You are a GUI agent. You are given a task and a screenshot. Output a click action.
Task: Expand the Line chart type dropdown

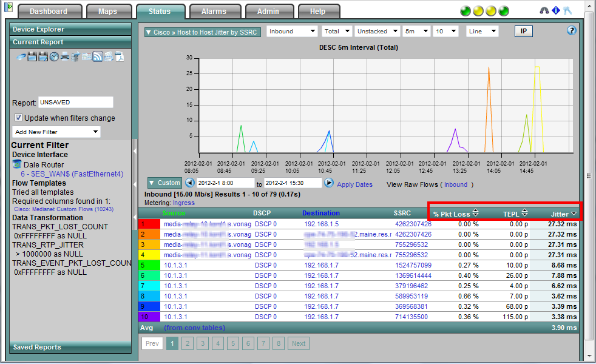pos(482,32)
